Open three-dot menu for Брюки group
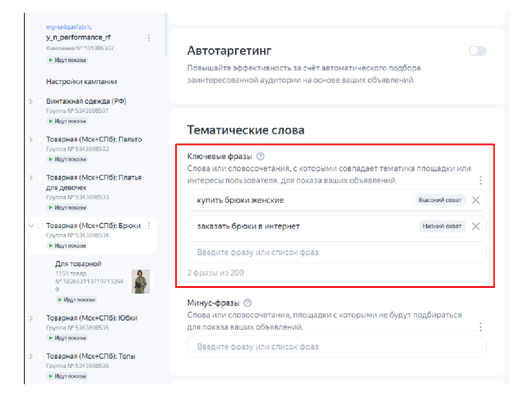The height and width of the screenshot is (402, 532). pos(149,226)
